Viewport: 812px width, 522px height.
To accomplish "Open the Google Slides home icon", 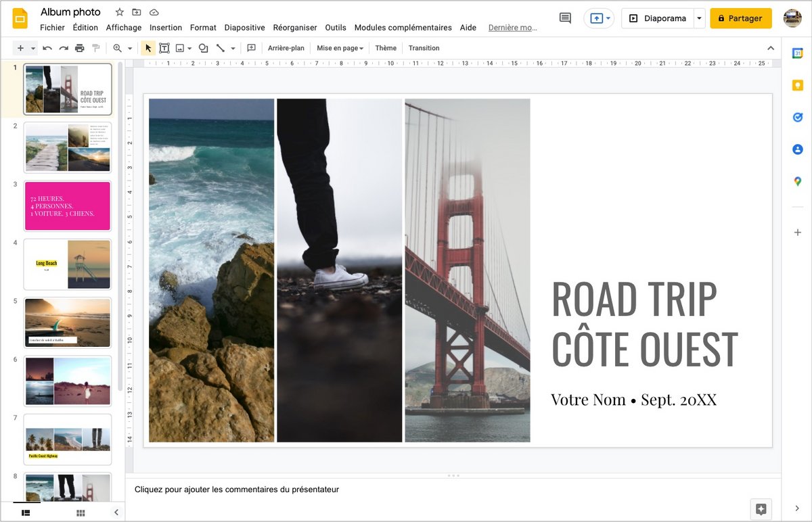I will click(x=20, y=18).
